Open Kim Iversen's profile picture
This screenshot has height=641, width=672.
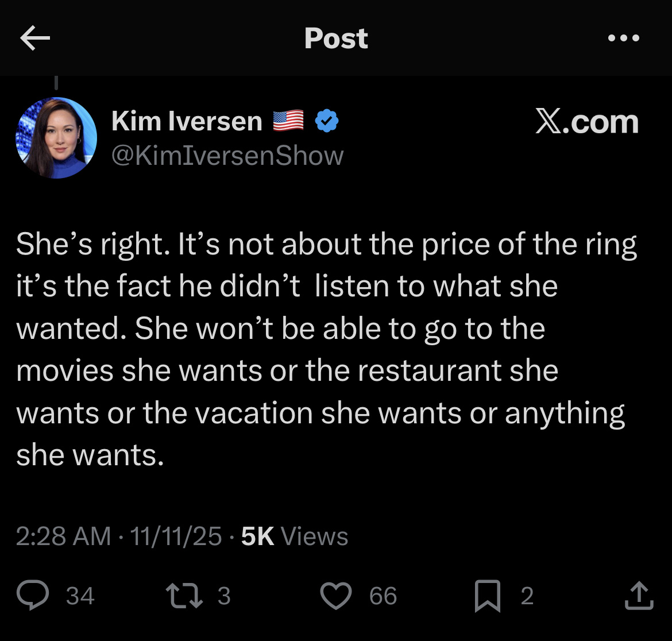[56, 138]
